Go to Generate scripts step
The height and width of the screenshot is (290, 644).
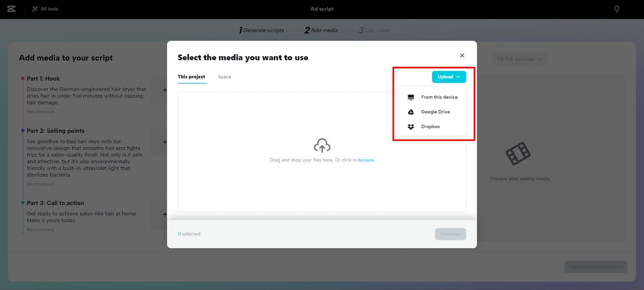(x=262, y=30)
